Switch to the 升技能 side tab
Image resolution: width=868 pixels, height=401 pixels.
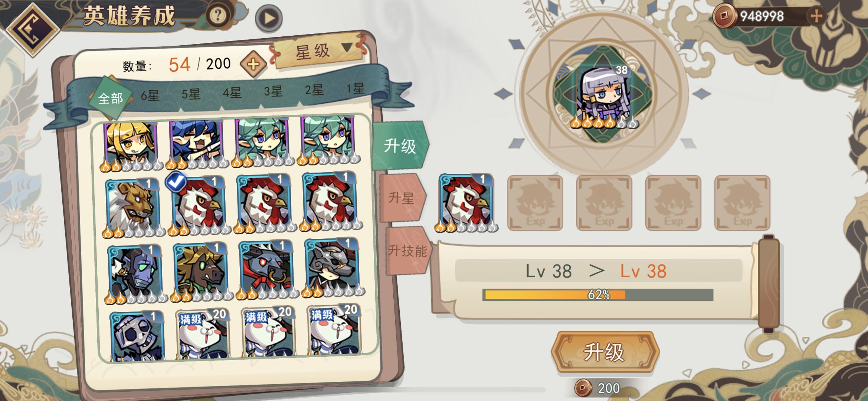click(407, 250)
